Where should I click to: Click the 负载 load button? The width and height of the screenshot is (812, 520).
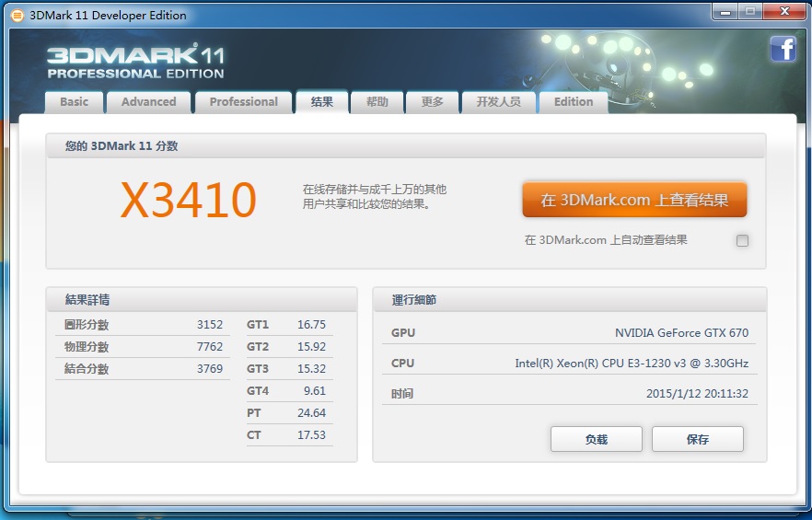(596, 439)
